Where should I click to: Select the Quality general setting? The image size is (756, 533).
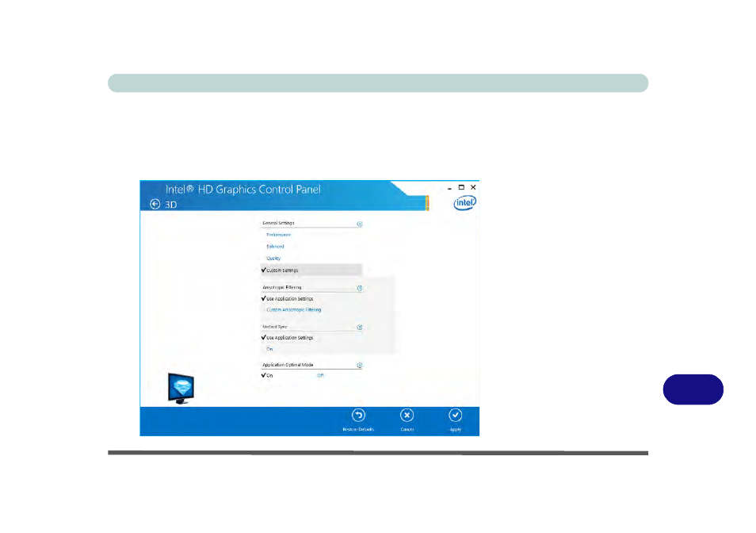pyautogui.click(x=273, y=259)
